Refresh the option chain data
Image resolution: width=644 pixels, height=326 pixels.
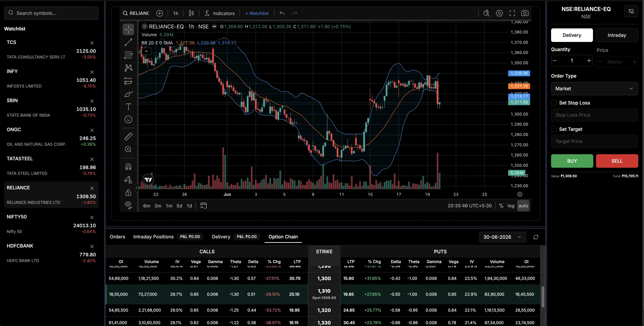click(536, 237)
